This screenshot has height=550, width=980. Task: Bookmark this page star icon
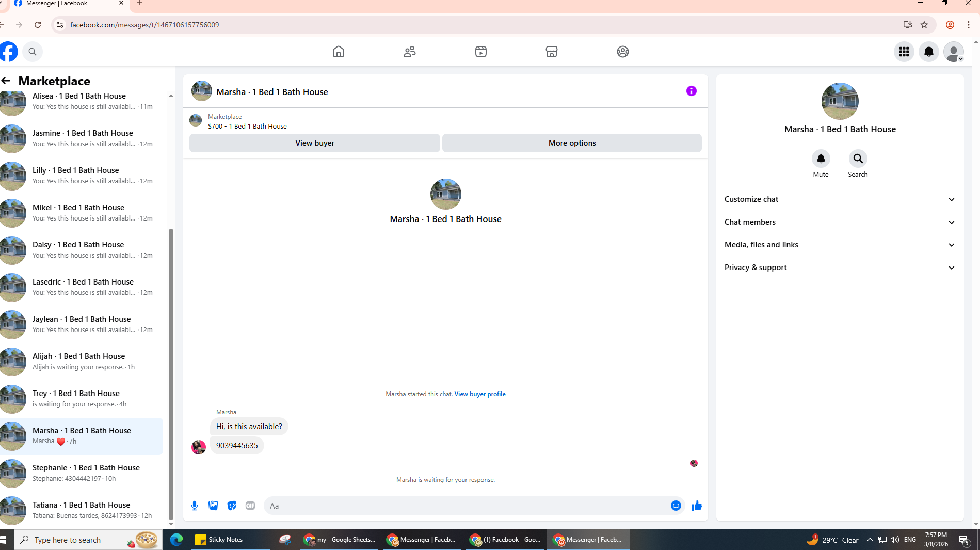pyautogui.click(x=924, y=25)
